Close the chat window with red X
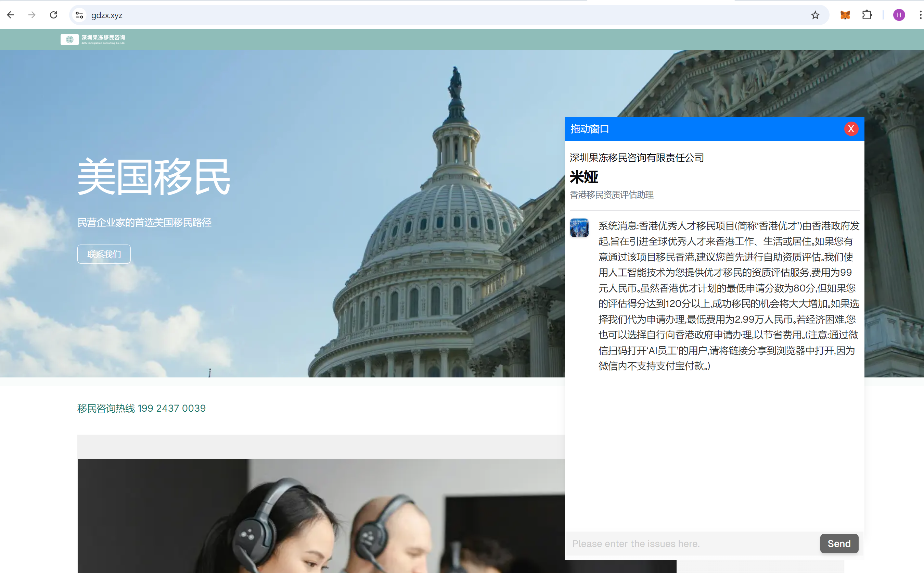924x573 pixels. coord(851,129)
